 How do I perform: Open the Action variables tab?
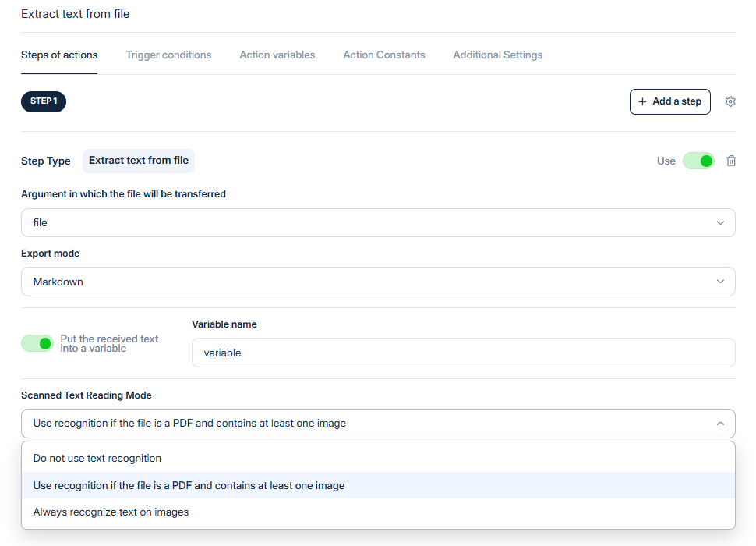[277, 55]
